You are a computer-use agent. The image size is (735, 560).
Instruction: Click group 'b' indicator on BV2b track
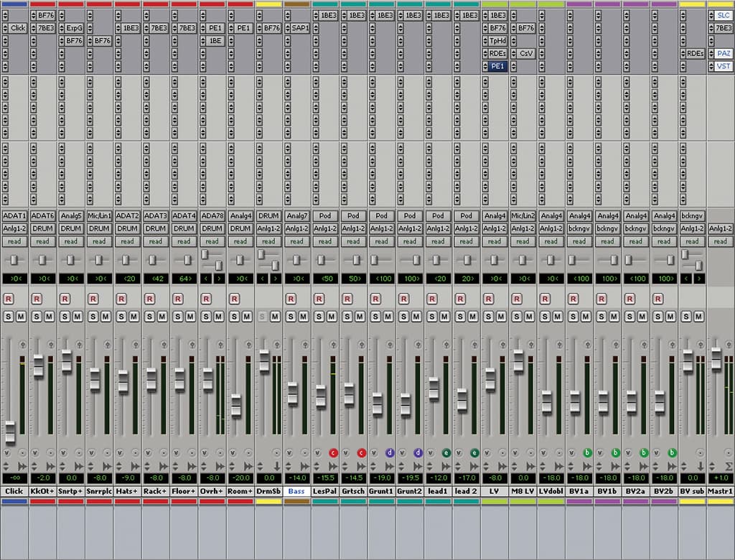point(672,453)
